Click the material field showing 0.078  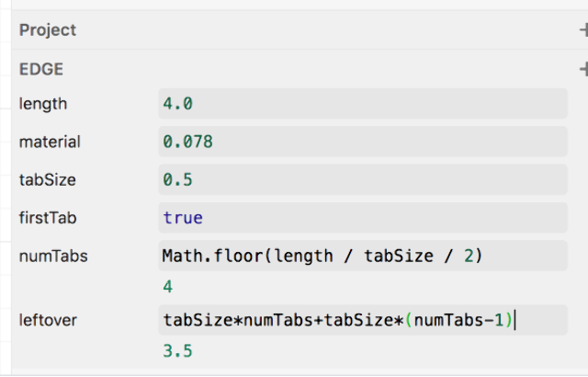(362, 143)
